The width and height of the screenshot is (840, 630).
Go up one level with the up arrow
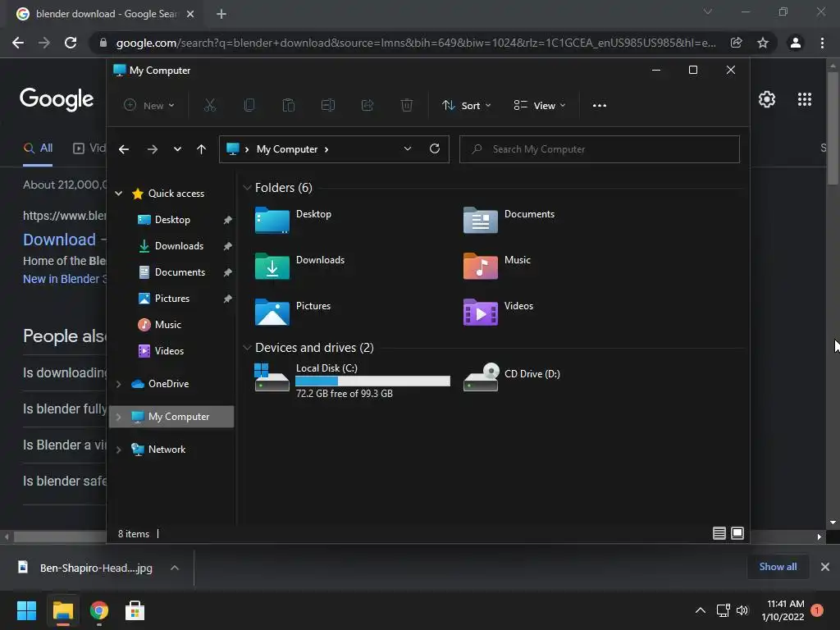pyautogui.click(x=201, y=149)
